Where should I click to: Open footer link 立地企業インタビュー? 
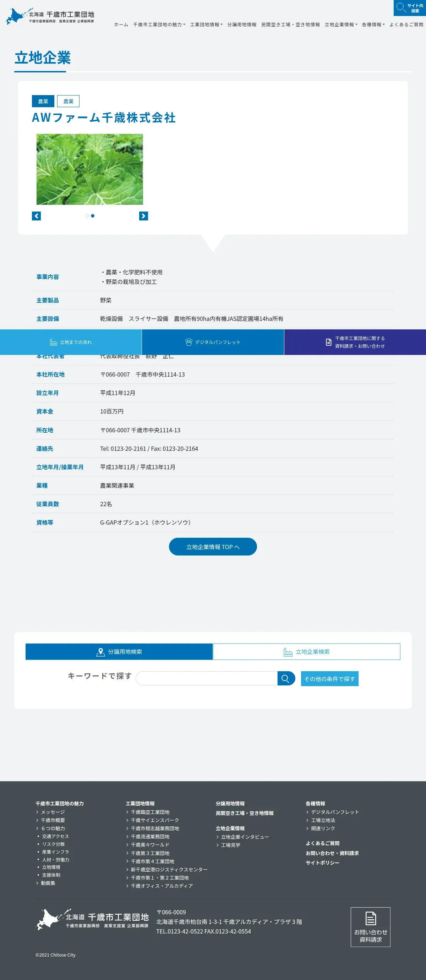pyautogui.click(x=245, y=837)
